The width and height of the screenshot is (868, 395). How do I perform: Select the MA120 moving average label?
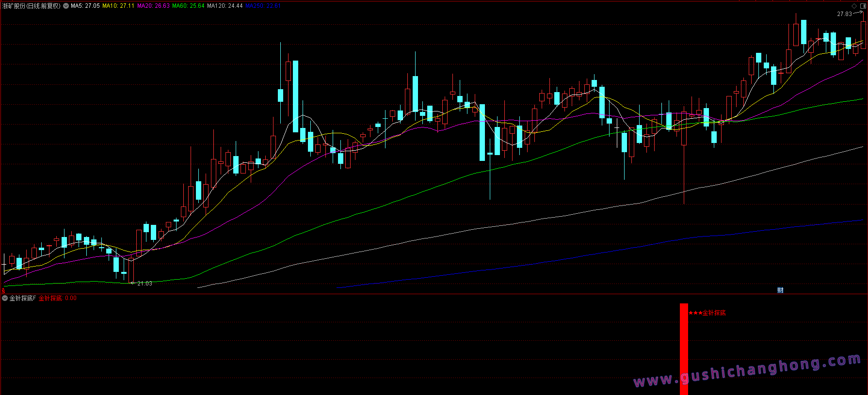coord(225,6)
